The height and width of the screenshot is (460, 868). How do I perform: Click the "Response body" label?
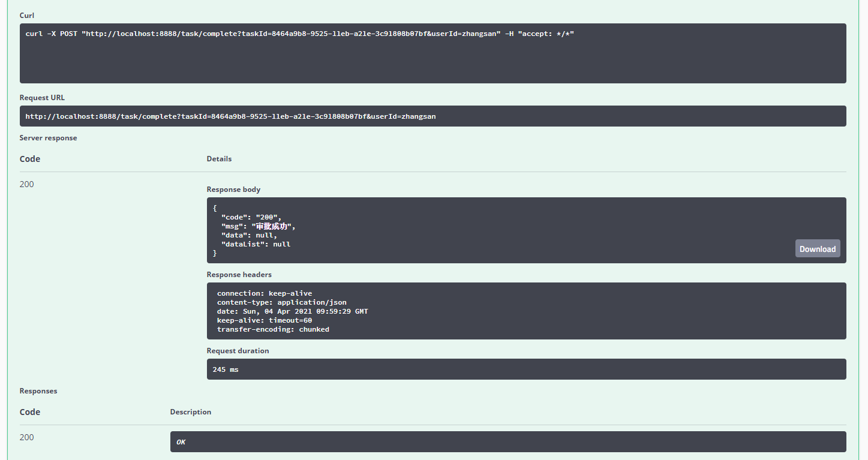233,190
